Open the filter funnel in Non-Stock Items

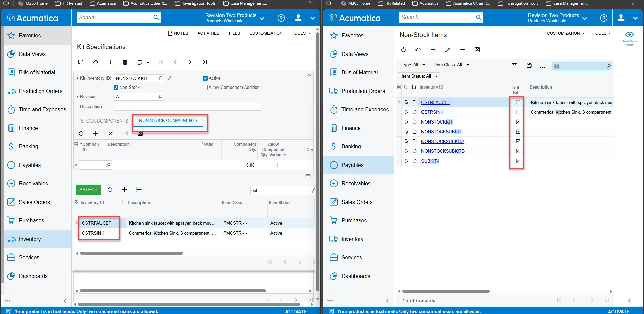[x=514, y=65]
